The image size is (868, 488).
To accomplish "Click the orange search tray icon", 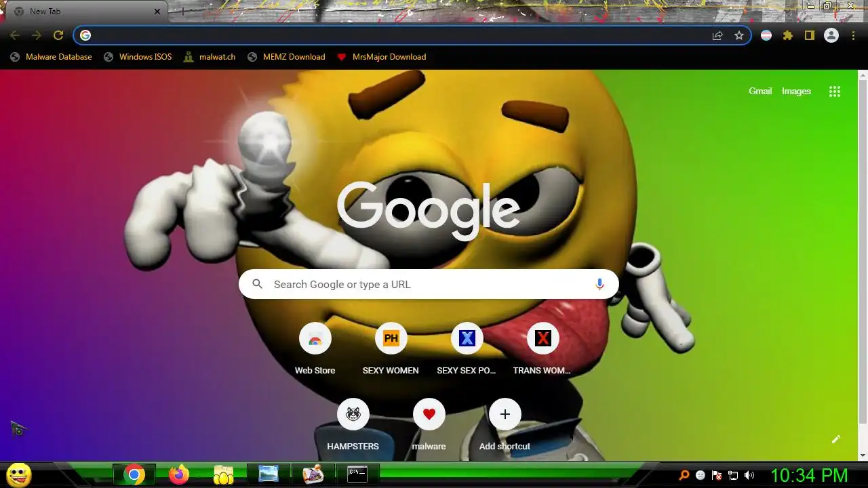I will pos(684,475).
